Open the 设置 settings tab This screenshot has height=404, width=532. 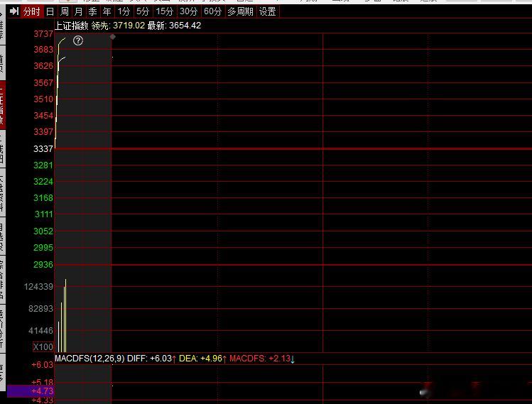pyautogui.click(x=267, y=11)
